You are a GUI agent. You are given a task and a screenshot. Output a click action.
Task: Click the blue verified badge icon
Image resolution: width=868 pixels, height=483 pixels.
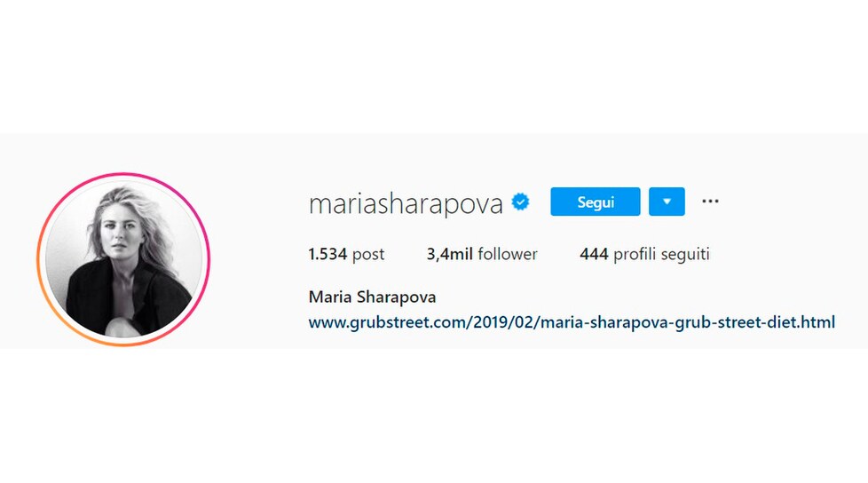tap(520, 202)
